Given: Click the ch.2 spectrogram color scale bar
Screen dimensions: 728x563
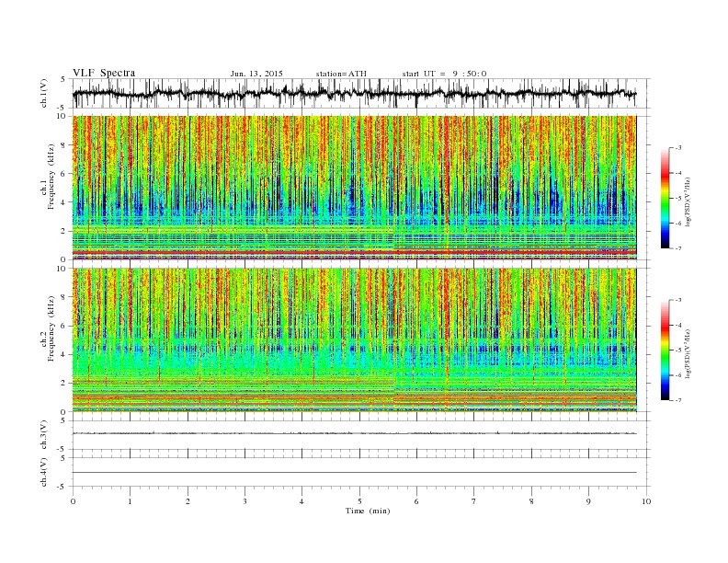Looking at the screenshot, I should click(665, 350).
